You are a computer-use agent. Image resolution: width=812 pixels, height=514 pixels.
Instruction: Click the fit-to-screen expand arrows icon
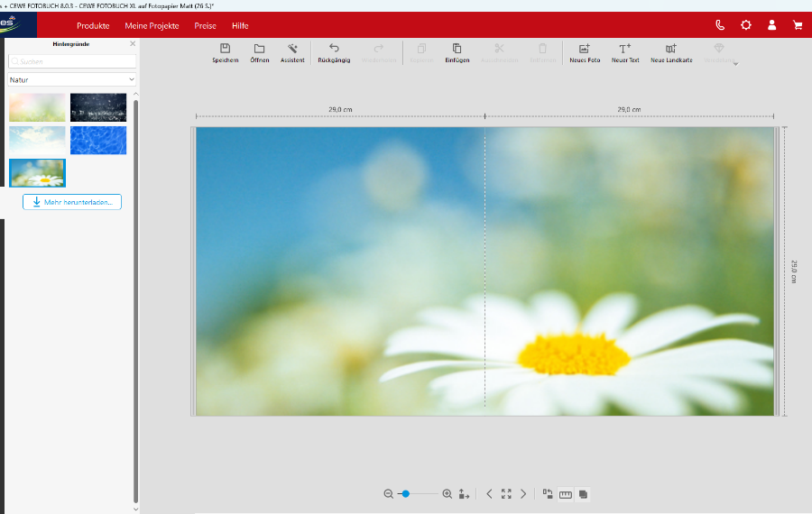[506, 494]
